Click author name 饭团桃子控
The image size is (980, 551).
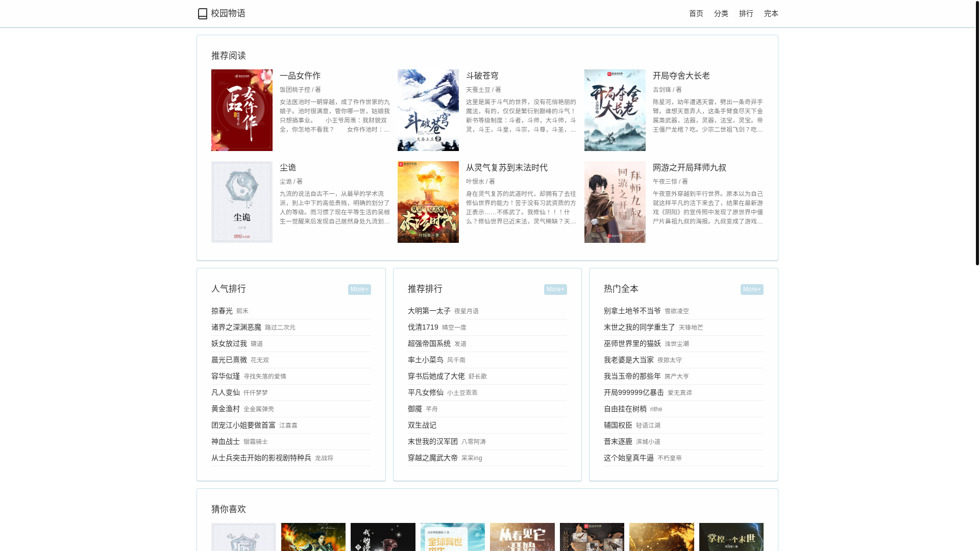[295, 90]
